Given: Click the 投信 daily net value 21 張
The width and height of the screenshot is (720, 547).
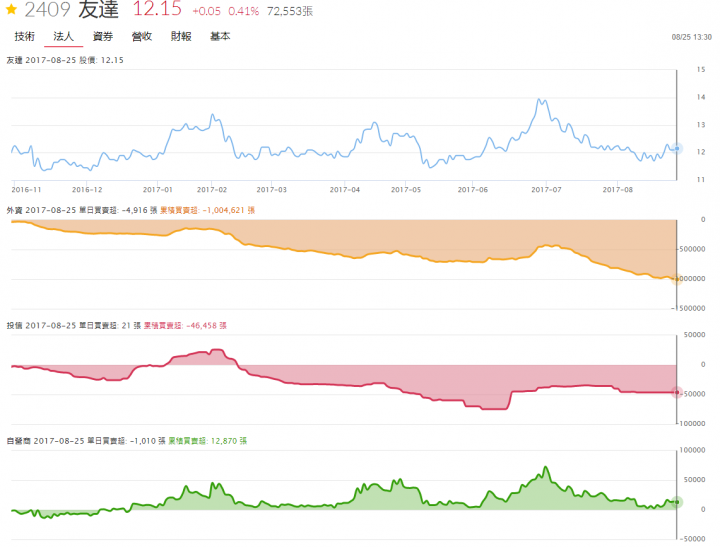Looking at the screenshot, I should point(131,326).
